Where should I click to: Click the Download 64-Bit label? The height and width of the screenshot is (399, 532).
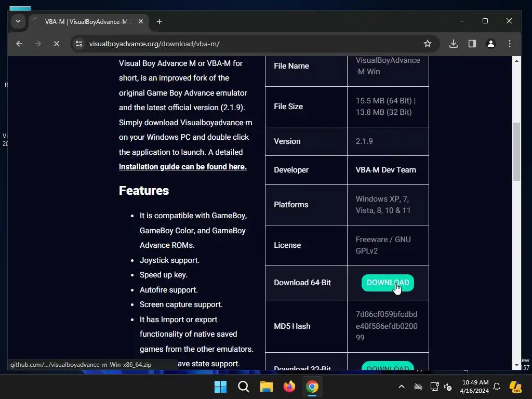[302, 283]
